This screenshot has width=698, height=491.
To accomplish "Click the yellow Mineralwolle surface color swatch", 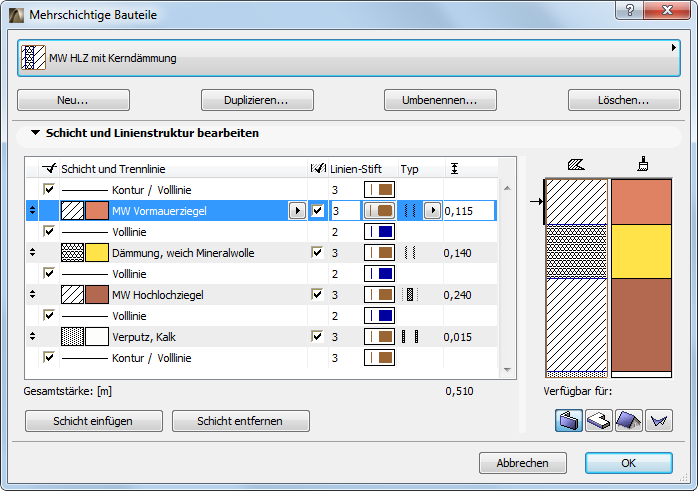I will click(x=97, y=252).
